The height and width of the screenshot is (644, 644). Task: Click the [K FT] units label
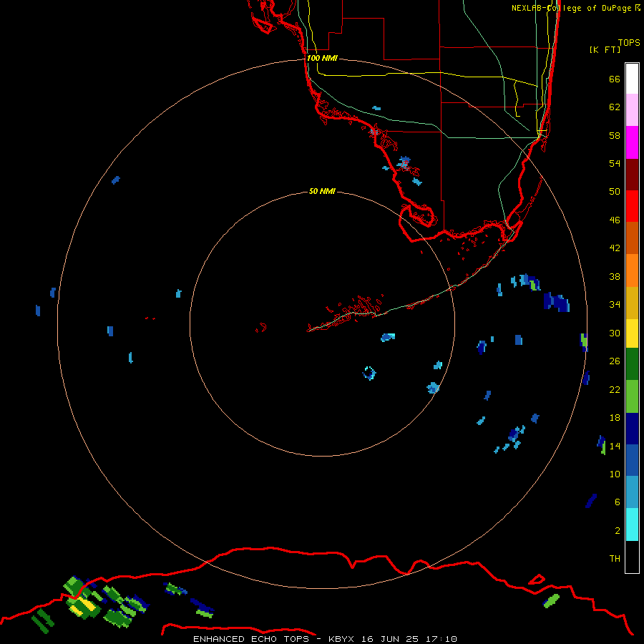[x=605, y=49]
